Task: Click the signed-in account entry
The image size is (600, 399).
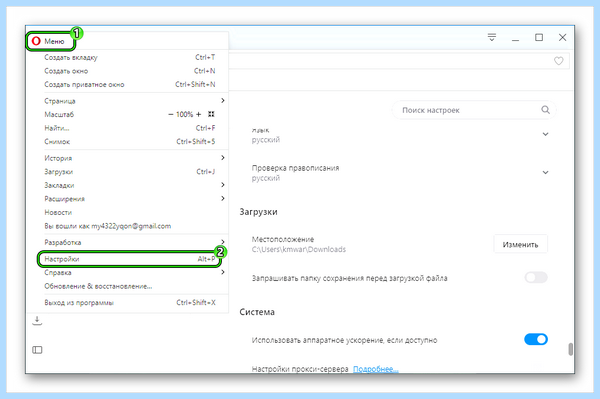Action: point(129,226)
